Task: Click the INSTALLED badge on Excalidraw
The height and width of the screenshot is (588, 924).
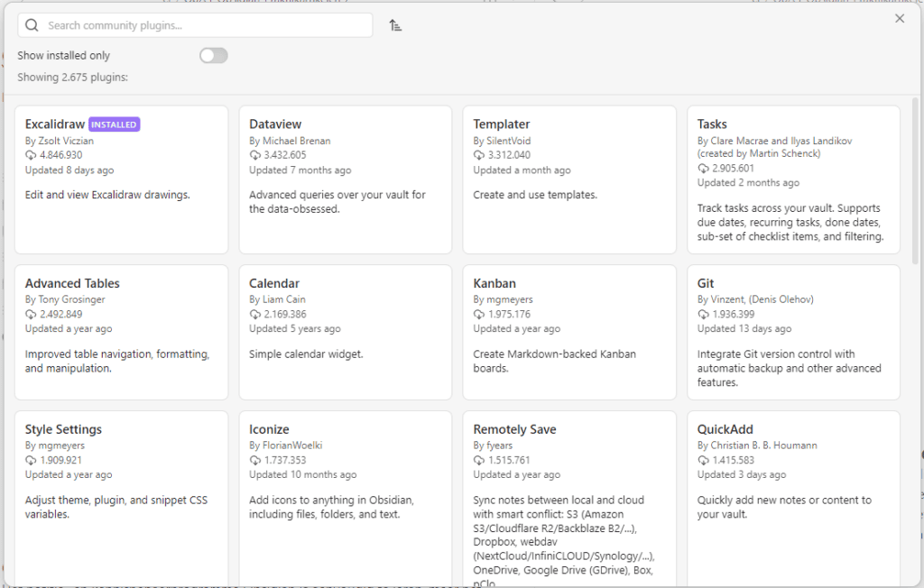Action: [115, 124]
